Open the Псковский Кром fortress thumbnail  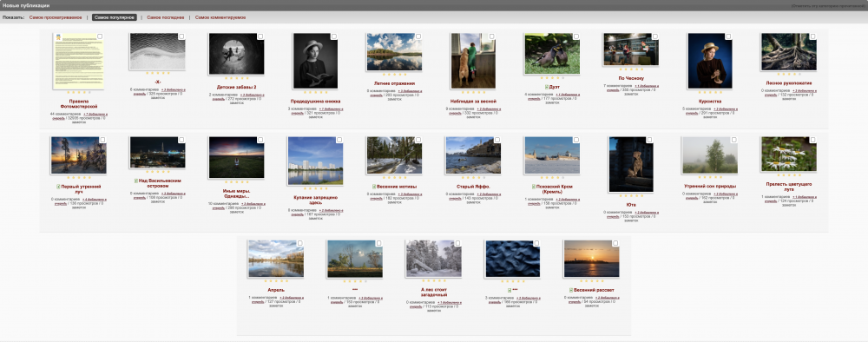coord(552,155)
